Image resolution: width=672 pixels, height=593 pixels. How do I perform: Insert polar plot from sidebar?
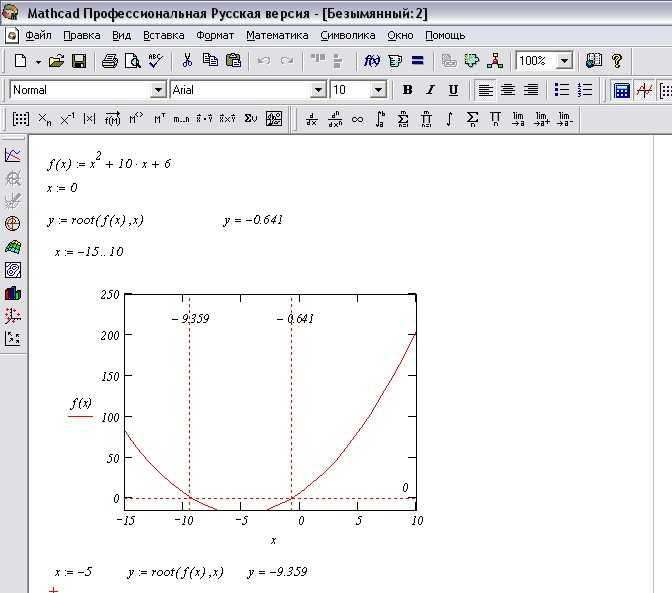click(12, 223)
